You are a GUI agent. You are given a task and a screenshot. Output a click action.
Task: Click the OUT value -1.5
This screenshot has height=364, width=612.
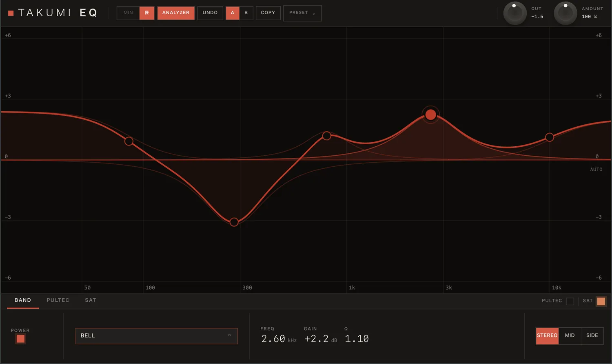[537, 17]
